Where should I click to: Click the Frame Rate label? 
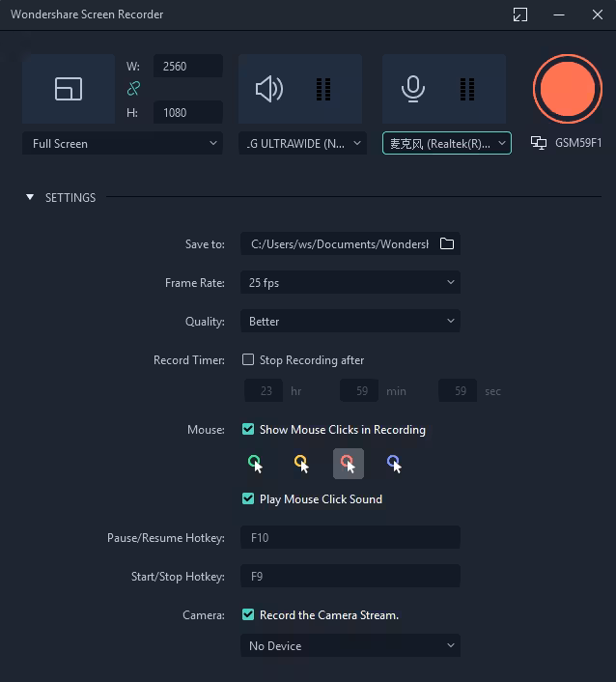195,283
